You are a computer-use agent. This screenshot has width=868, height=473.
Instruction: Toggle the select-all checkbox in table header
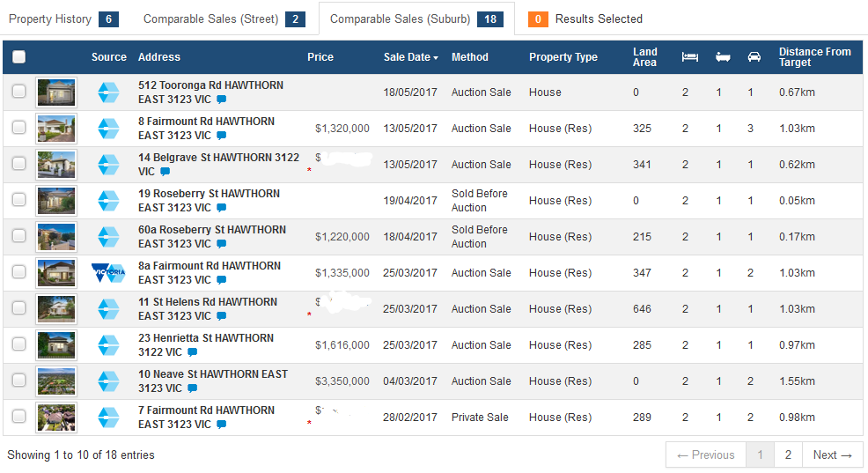click(18, 57)
